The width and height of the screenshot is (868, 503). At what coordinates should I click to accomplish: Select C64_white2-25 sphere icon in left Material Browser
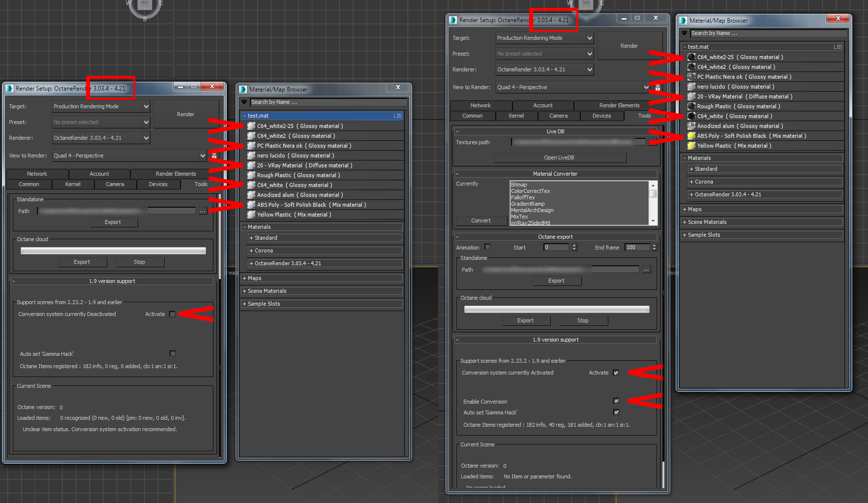[x=251, y=126]
